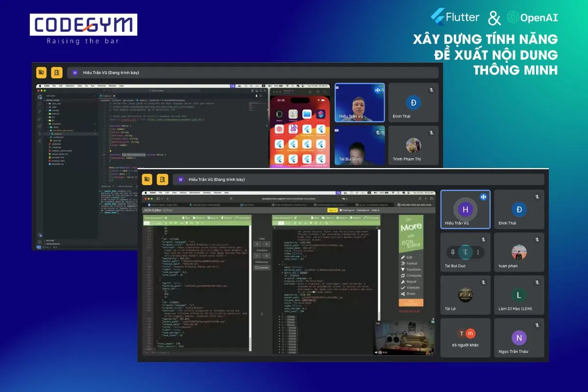Image resolution: width=588 pixels, height=392 pixels.
Task: Click the yellow door icon in lower meeting window
Action: (162, 179)
